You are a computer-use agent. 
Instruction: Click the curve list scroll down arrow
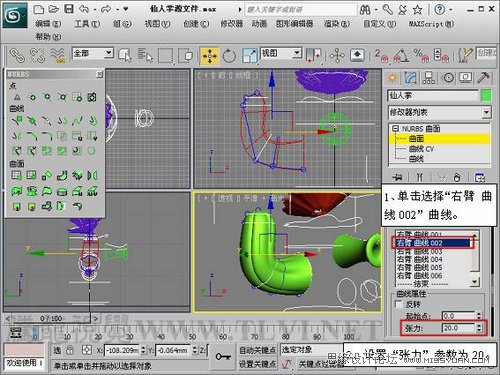(x=475, y=282)
